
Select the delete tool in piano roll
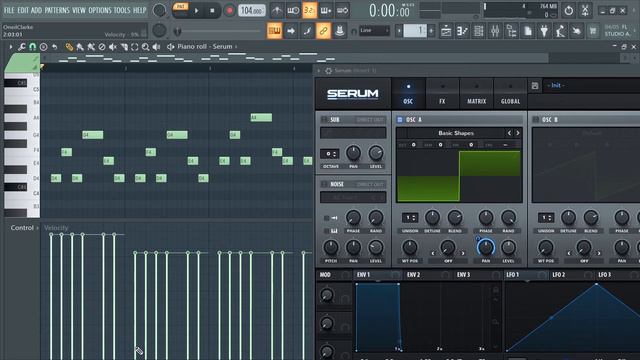[x=102, y=47]
